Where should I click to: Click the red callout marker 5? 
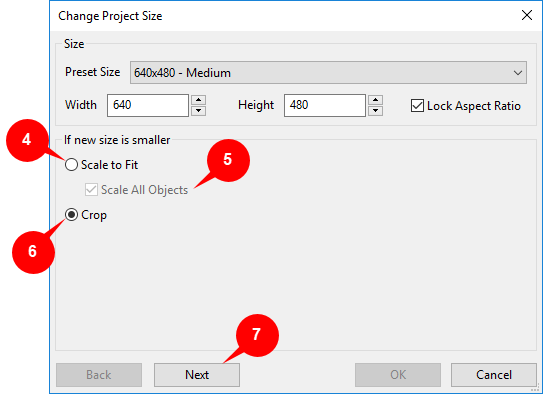pyautogui.click(x=228, y=160)
